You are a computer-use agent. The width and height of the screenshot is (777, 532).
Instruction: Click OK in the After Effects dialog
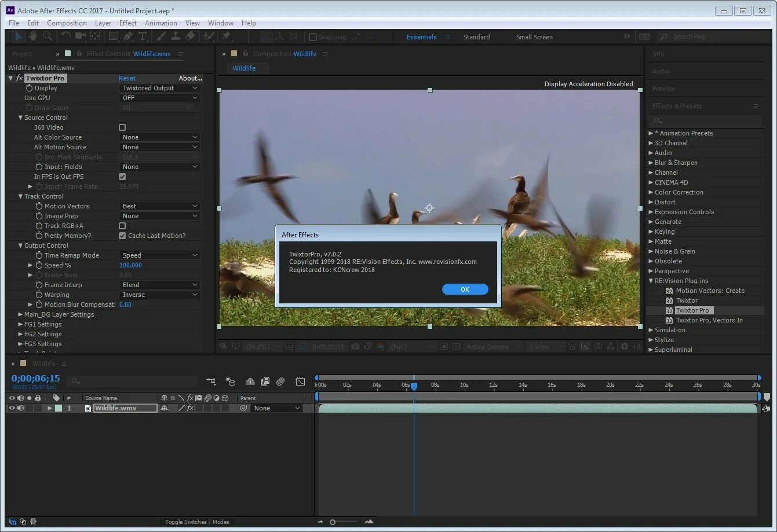point(465,289)
